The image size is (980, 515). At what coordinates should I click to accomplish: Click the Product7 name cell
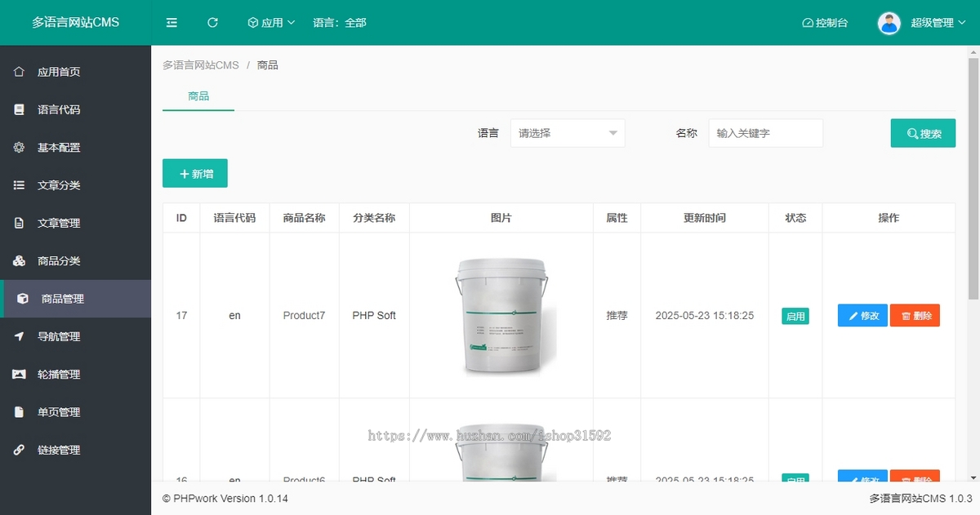point(304,315)
